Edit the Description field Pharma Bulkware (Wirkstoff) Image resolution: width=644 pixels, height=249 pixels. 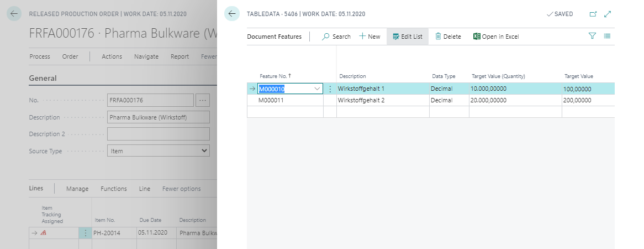point(159,117)
